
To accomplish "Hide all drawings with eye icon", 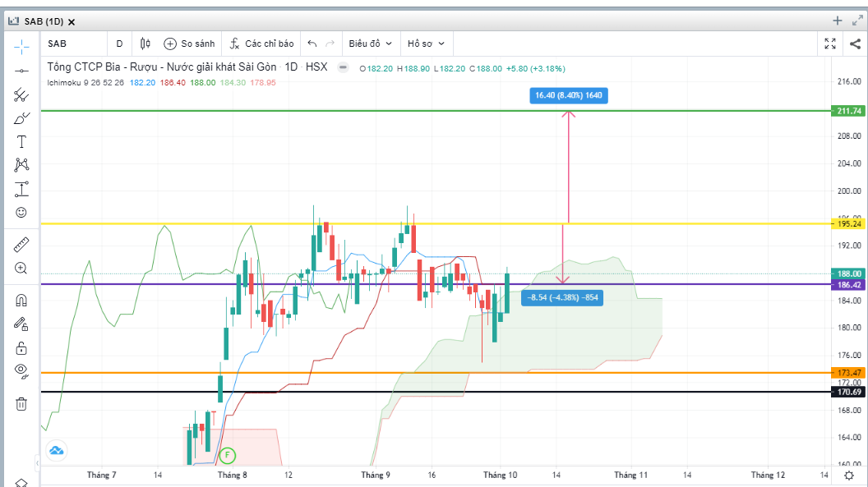I will point(21,371).
